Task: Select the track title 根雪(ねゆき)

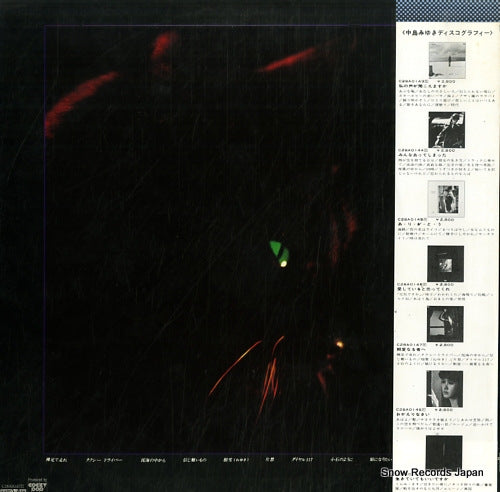Action: tap(236, 460)
